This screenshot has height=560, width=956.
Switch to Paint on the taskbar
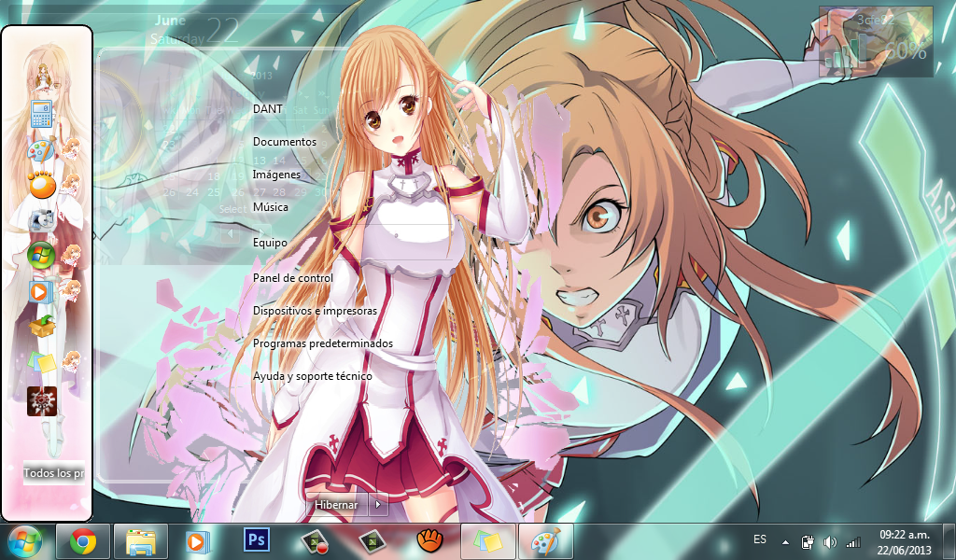[x=545, y=541]
